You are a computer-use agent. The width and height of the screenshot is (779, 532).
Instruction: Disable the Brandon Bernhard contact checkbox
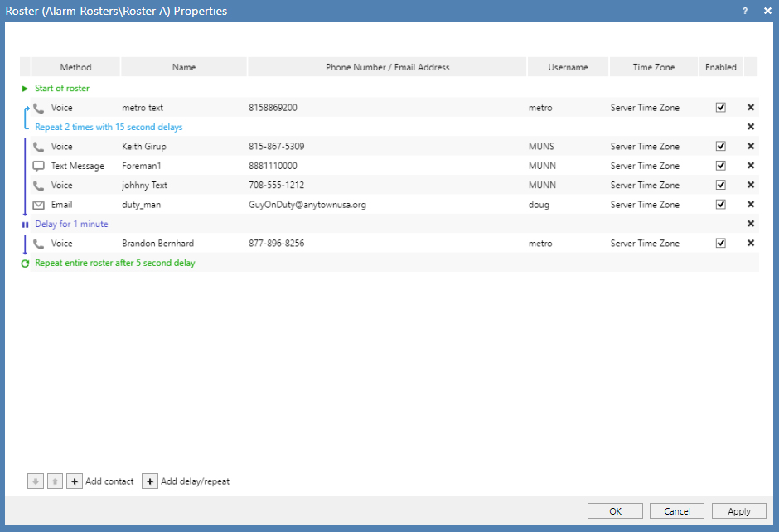coord(721,243)
